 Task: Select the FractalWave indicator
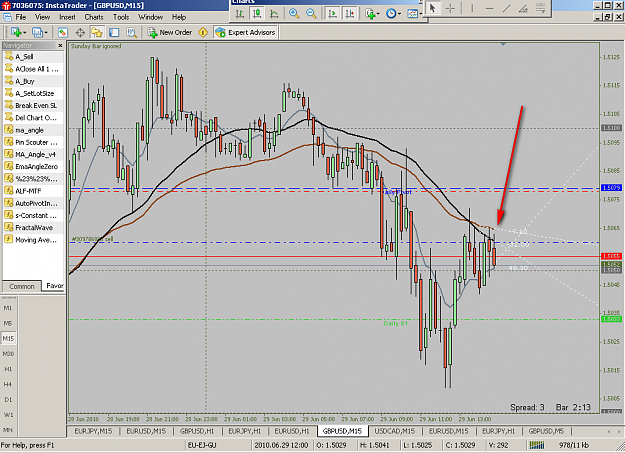[x=34, y=228]
